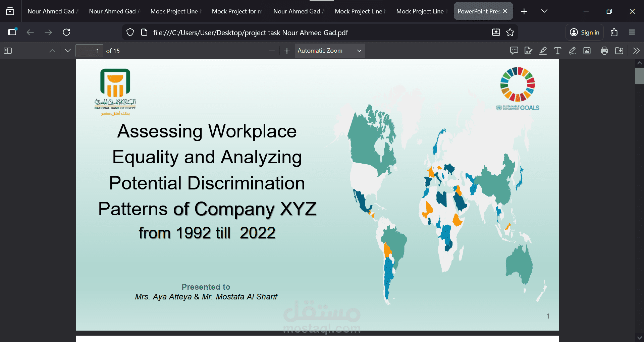The width and height of the screenshot is (644, 342).
Task: Toggle the PDF thumbnail sidebar
Action: [x=8, y=51]
